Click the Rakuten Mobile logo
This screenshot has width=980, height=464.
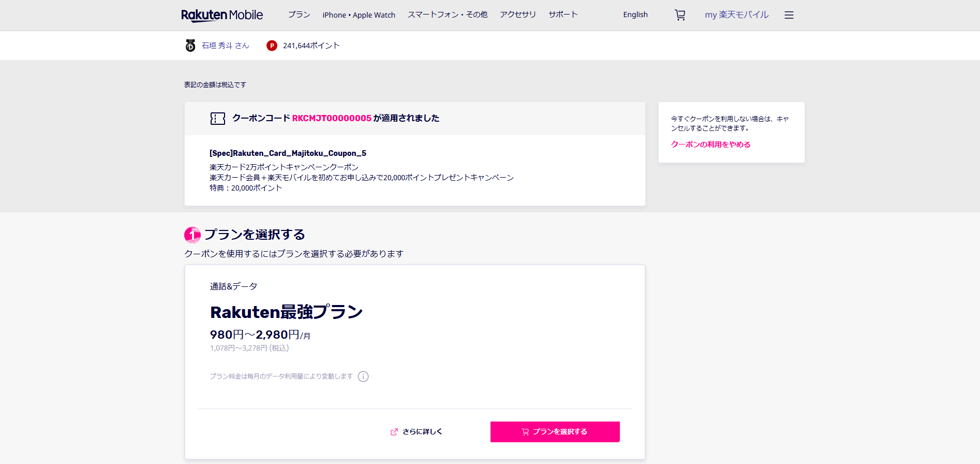[222, 15]
